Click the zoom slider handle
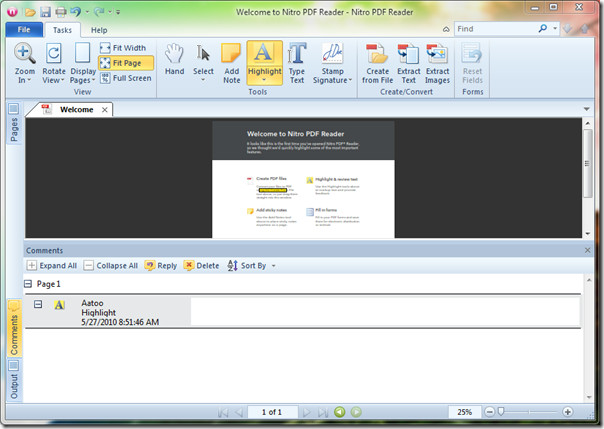The height and width of the screenshot is (429, 604). (x=501, y=412)
